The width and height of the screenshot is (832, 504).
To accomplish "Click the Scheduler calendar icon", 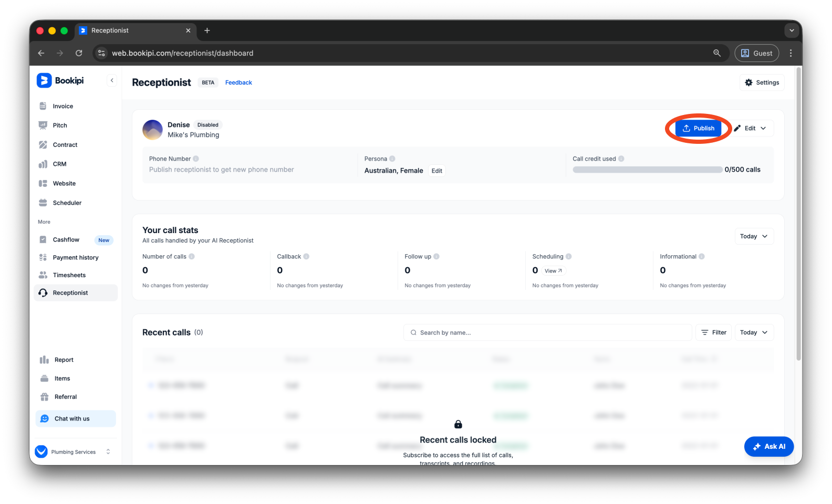I will pos(43,203).
